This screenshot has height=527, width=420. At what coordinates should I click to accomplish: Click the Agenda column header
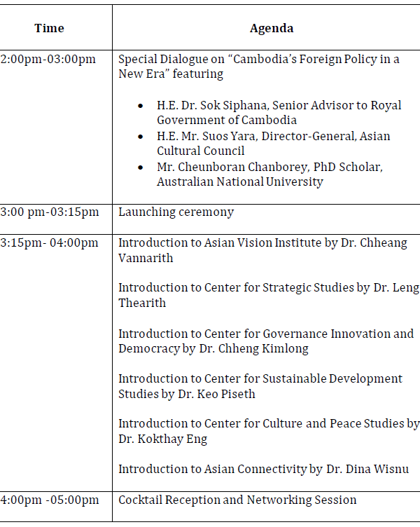click(272, 29)
